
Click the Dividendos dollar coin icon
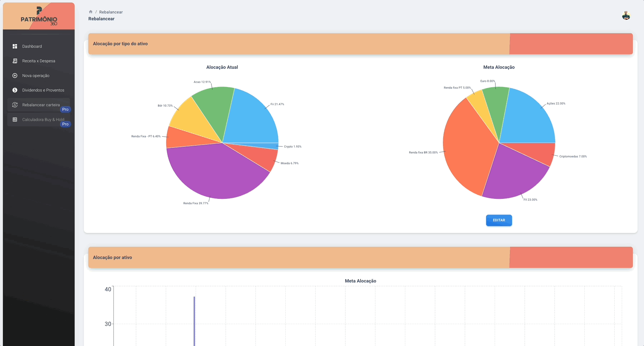15,90
